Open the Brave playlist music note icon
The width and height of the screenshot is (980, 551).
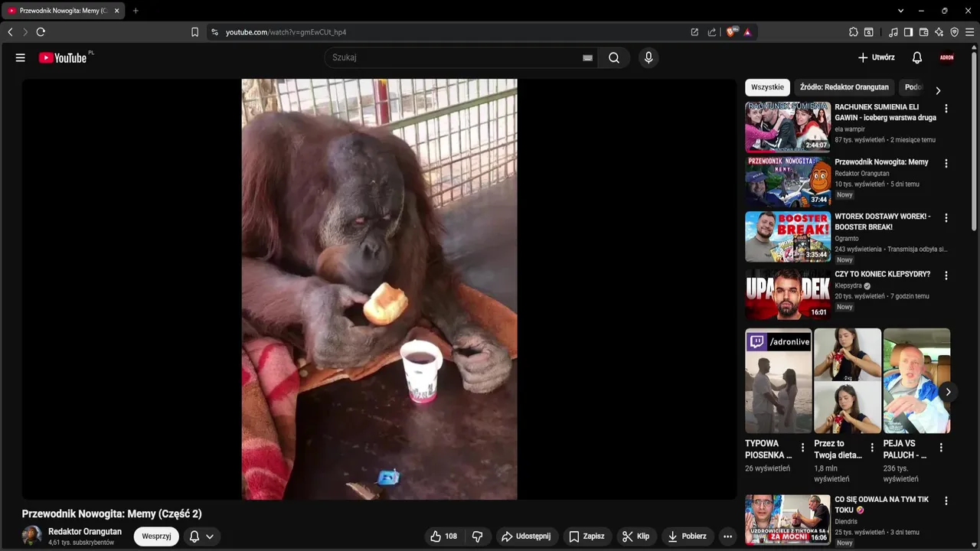click(893, 32)
